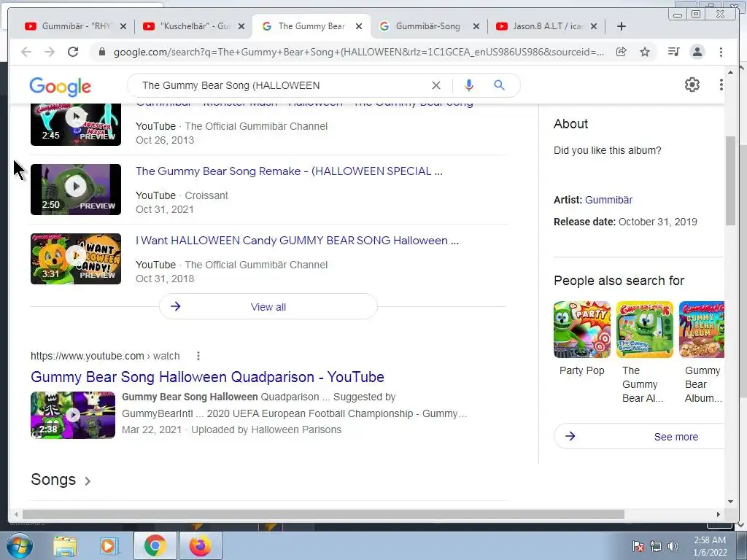The image size is (747, 560).
Task: Click the Oct 31, 2021 Croissant source text
Action: (x=164, y=209)
